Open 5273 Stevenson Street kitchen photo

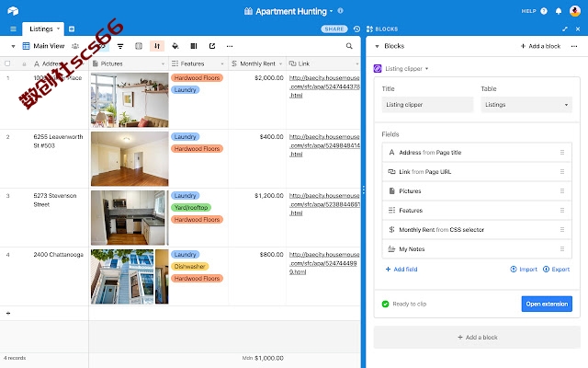coord(128,218)
